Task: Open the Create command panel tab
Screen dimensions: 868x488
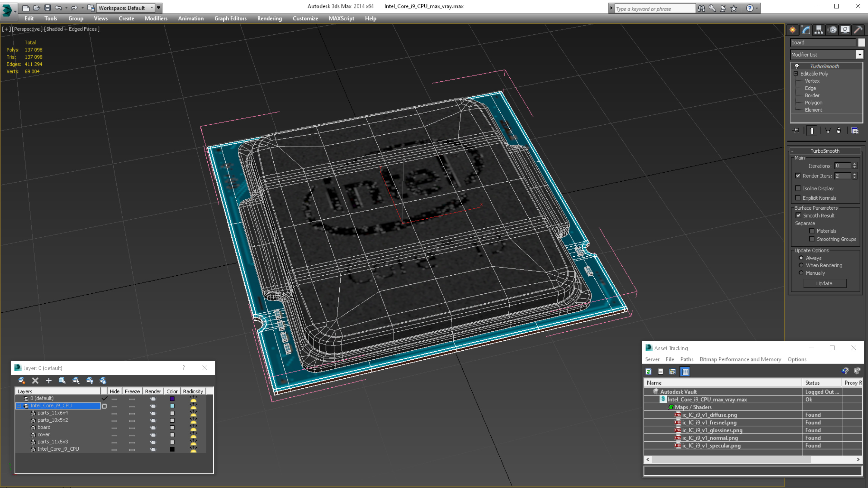Action: coord(793,30)
